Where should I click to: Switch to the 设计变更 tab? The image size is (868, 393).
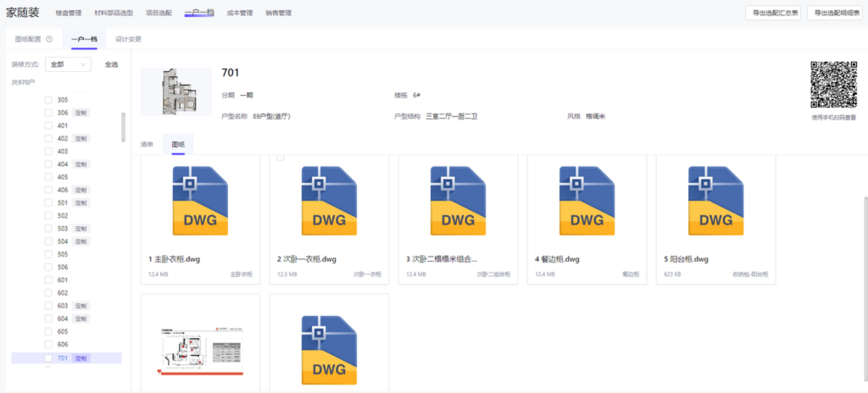click(x=128, y=40)
